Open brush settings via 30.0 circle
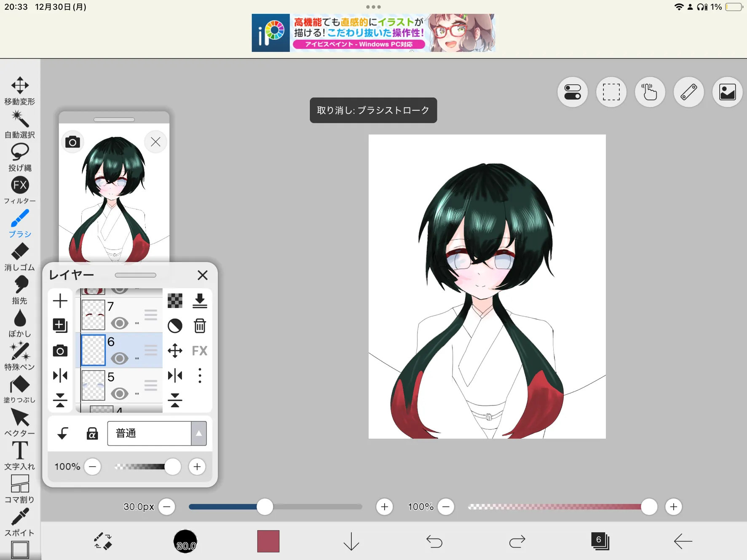The height and width of the screenshot is (560, 747). [185, 541]
